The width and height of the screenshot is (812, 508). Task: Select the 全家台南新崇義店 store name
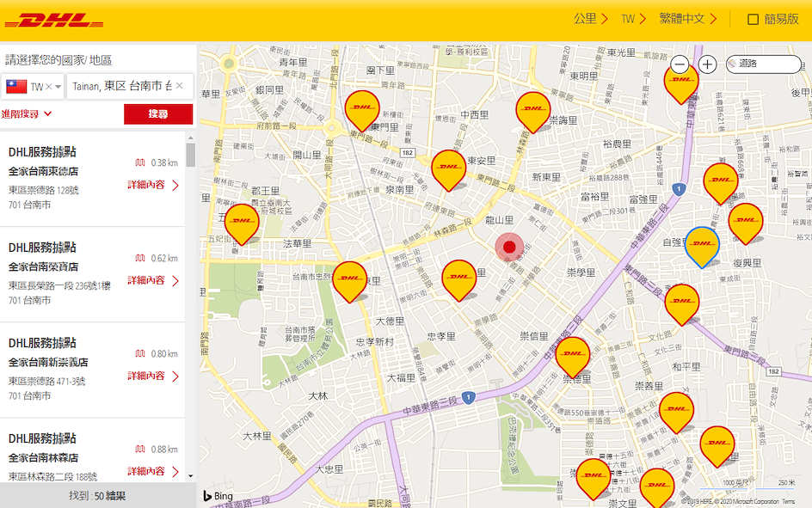(48, 362)
